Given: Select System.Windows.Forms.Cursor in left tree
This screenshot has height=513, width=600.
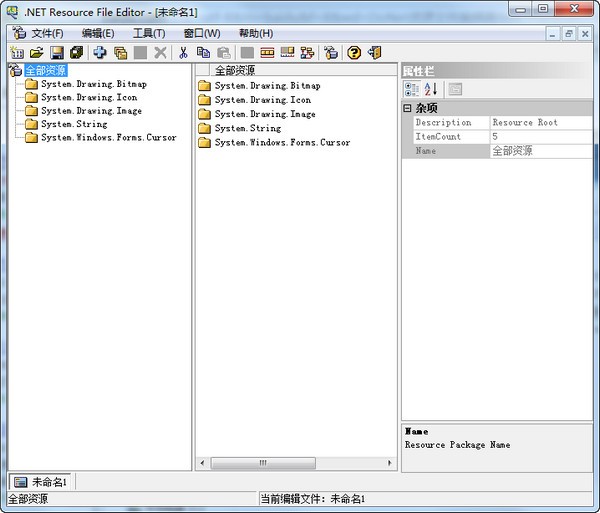Looking at the screenshot, I should [x=109, y=138].
